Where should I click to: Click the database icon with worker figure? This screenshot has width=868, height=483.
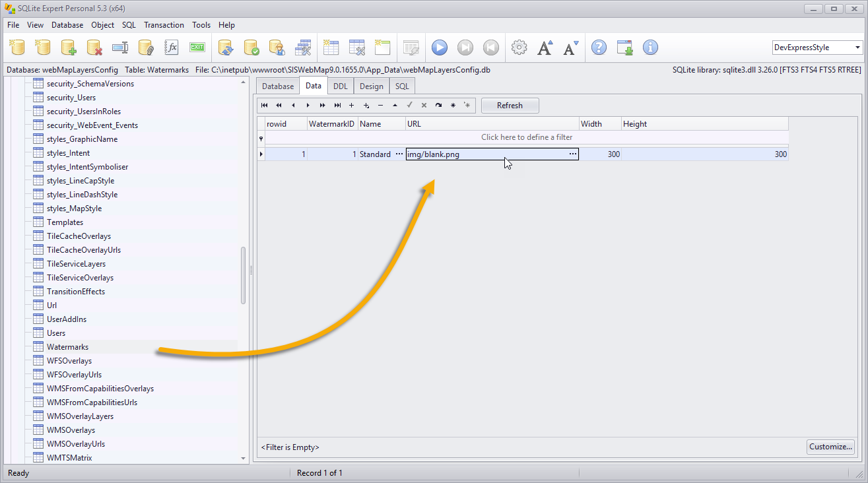[277, 48]
